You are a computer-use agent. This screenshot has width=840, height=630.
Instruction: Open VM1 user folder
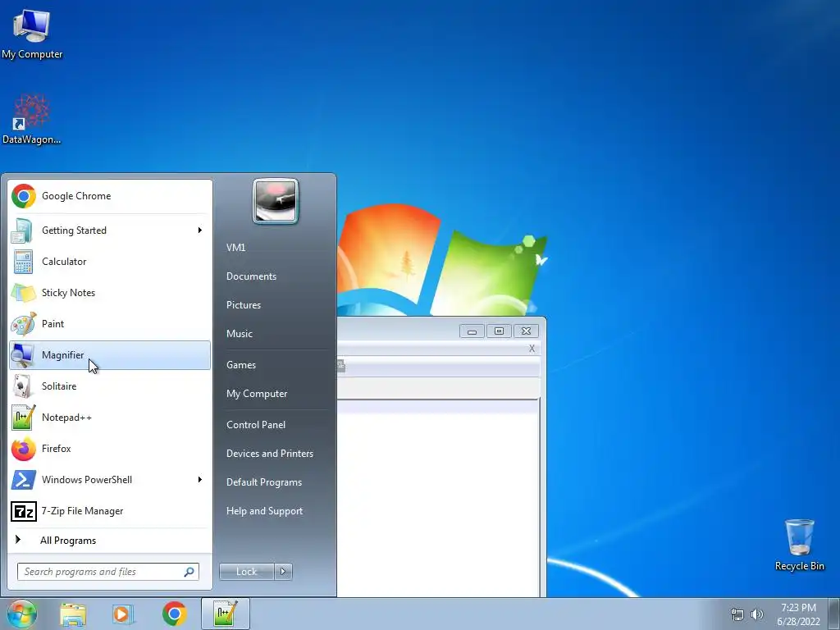(276, 248)
